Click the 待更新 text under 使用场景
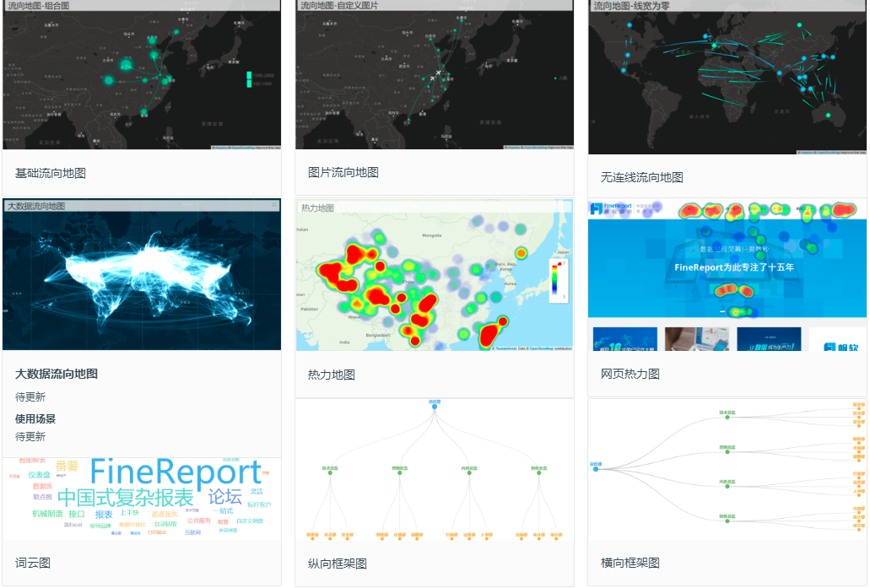870x588 pixels. (x=30, y=436)
